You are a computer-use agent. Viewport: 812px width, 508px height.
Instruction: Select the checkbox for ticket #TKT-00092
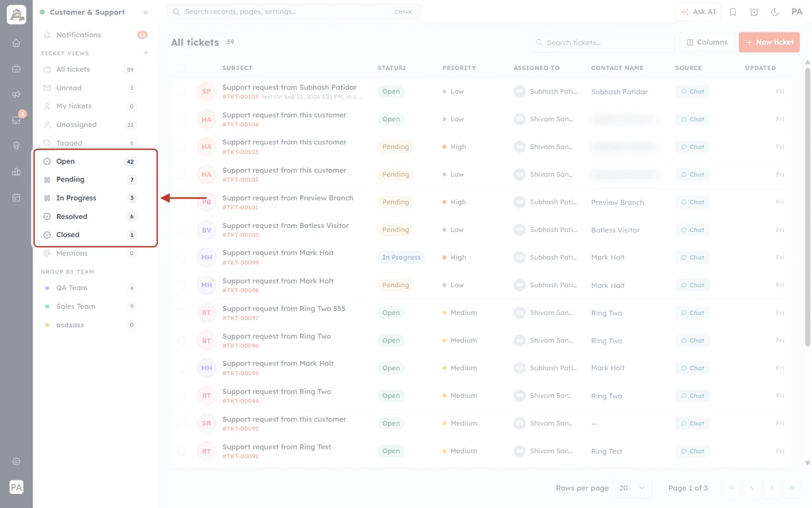click(182, 451)
